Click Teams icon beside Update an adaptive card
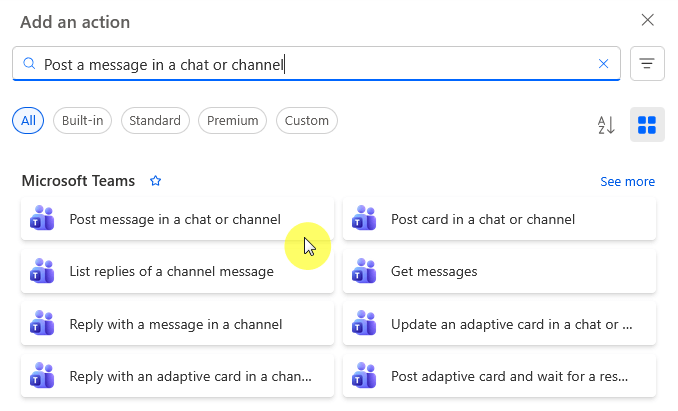678x411 pixels. click(x=364, y=323)
